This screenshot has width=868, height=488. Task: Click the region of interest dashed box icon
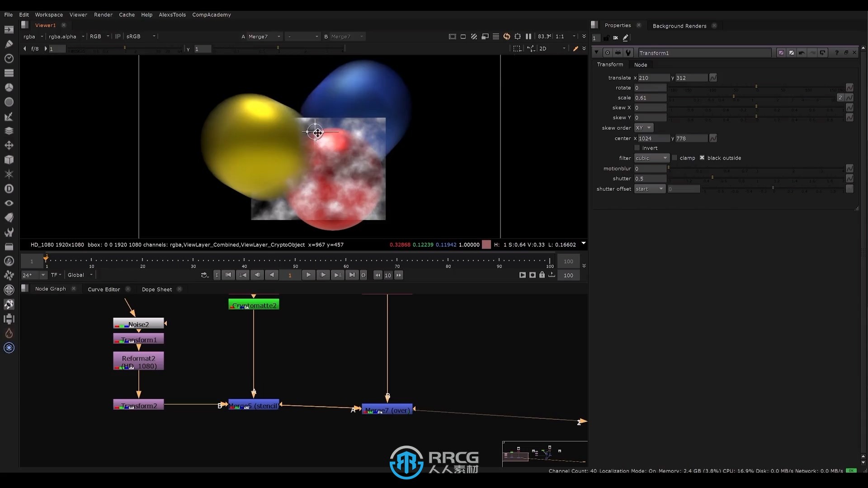point(517,49)
